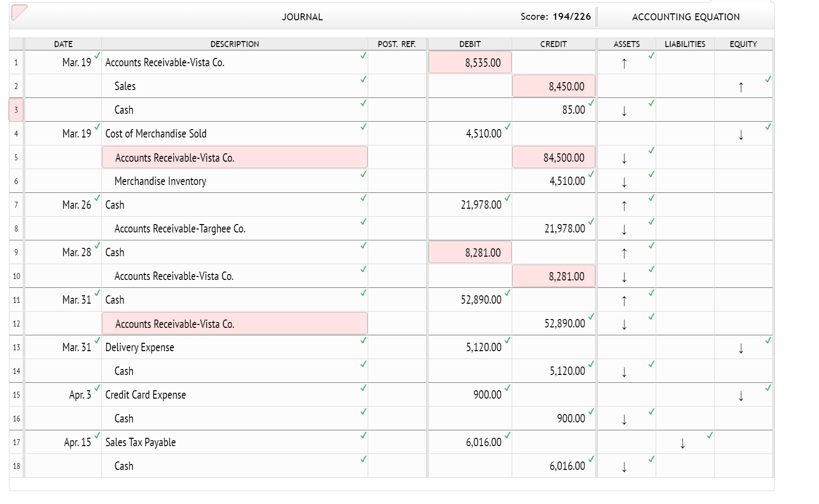Toggle the checkmark beside the 52,890.00 credit
The width and height of the screenshot is (819, 504).
click(x=590, y=317)
